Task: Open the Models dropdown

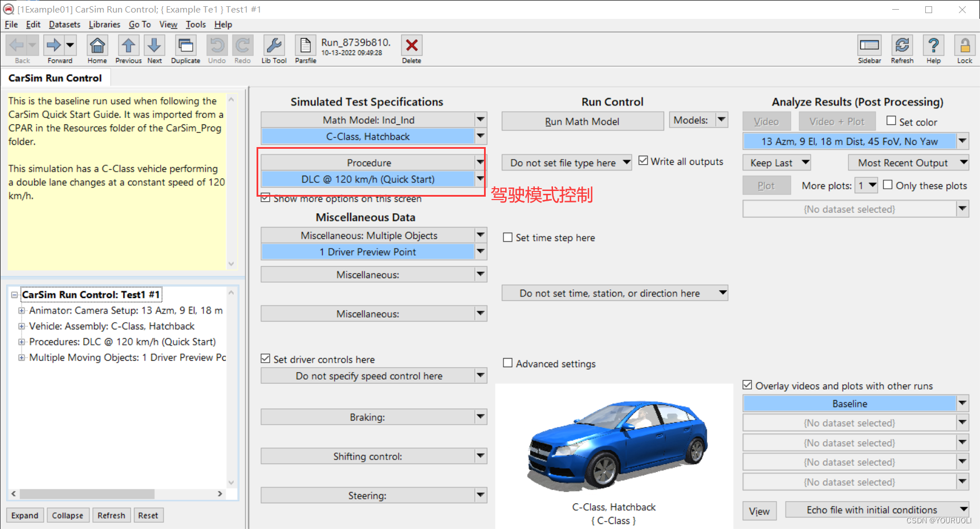Action: 698,120
